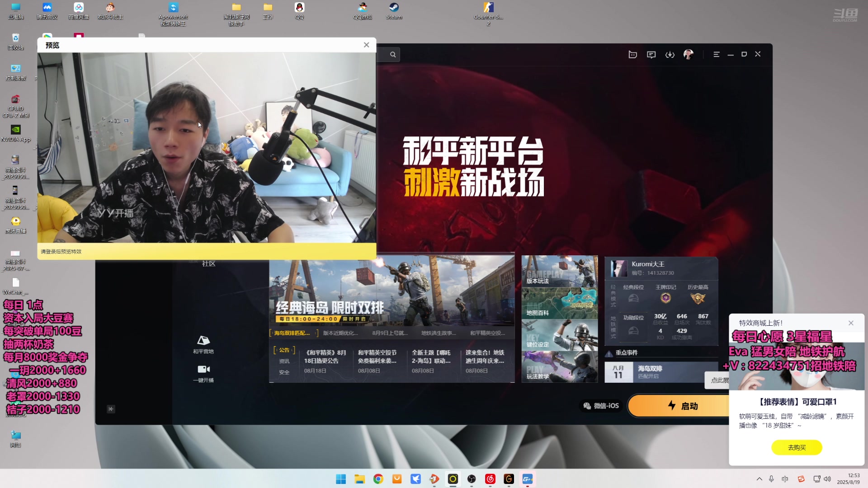Open the Kuromi大王 profile avatar

(618, 268)
